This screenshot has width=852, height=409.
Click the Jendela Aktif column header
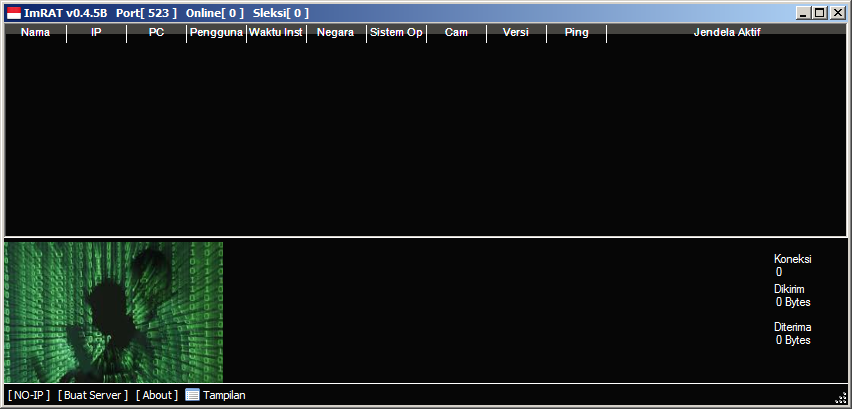pyautogui.click(x=727, y=33)
